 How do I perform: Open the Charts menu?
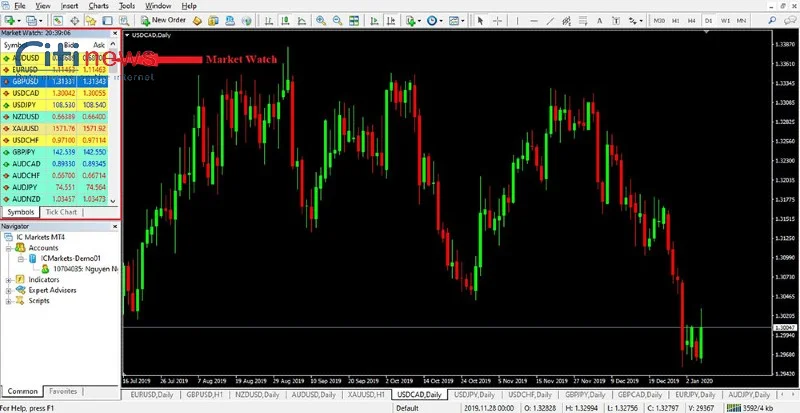[98, 6]
